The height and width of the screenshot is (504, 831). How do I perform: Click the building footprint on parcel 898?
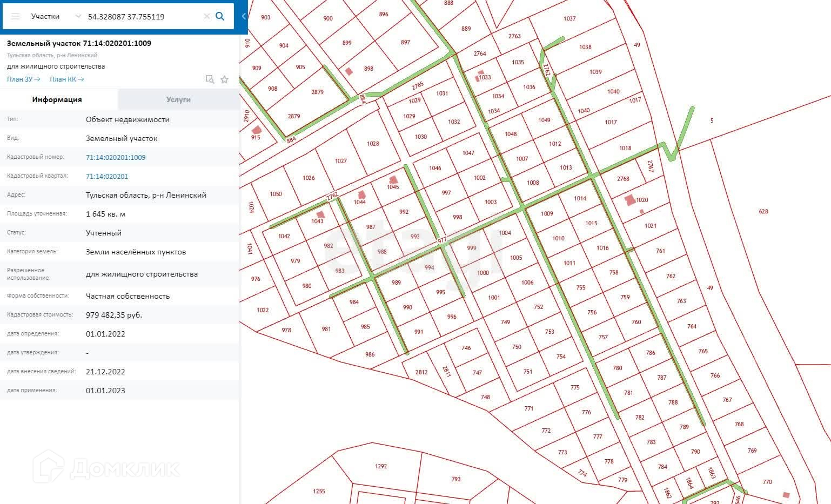click(349, 71)
